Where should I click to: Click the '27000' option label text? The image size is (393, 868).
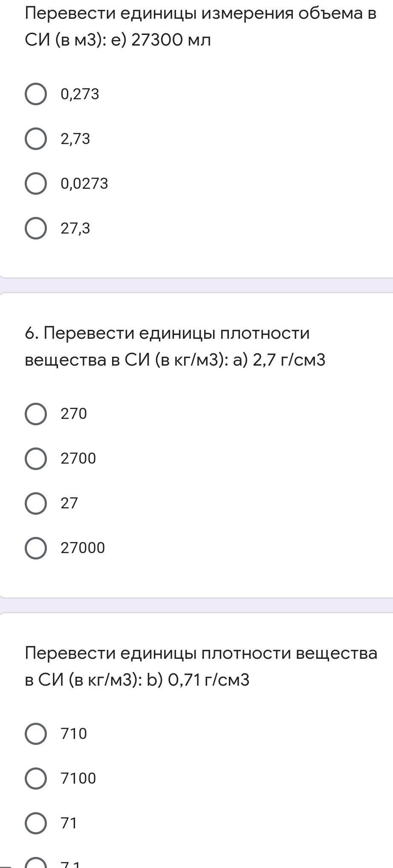click(x=83, y=548)
